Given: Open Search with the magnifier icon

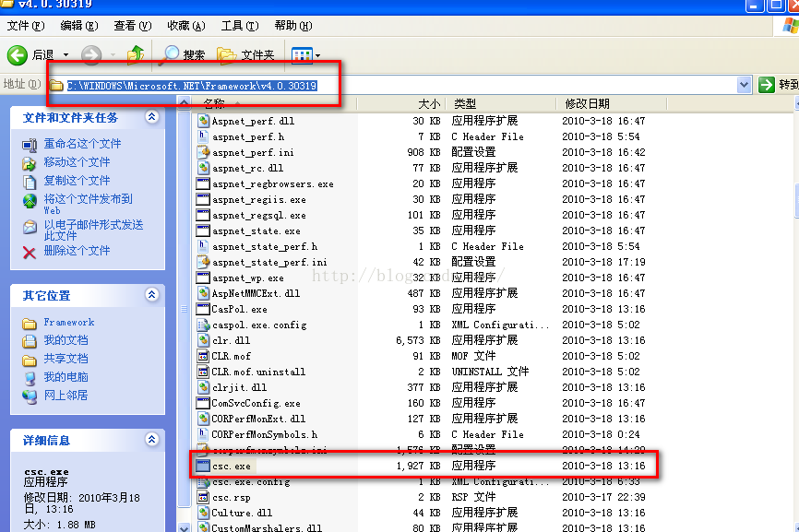Looking at the screenshot, I should [x=182, y=55].
